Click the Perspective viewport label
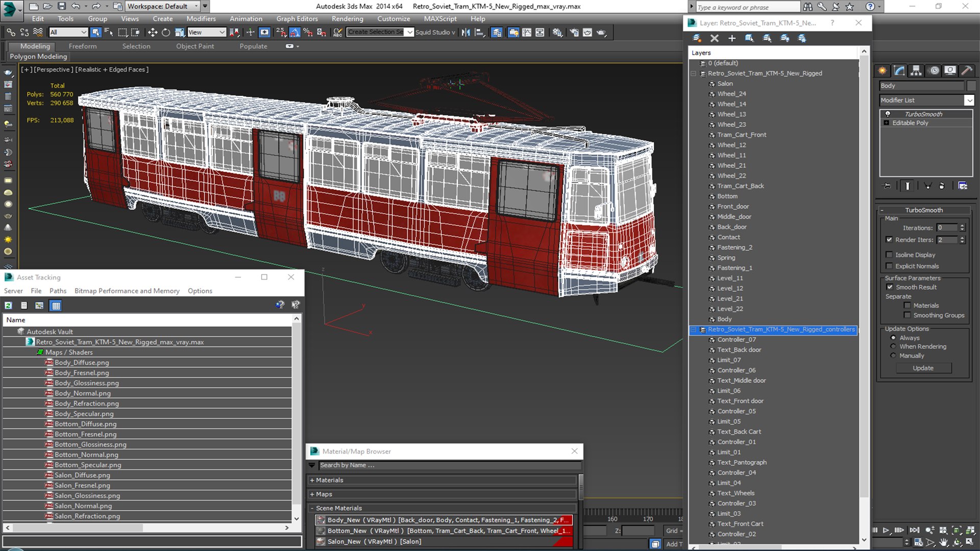The height and width of the screenshot is (551, 980). point(54,69)
